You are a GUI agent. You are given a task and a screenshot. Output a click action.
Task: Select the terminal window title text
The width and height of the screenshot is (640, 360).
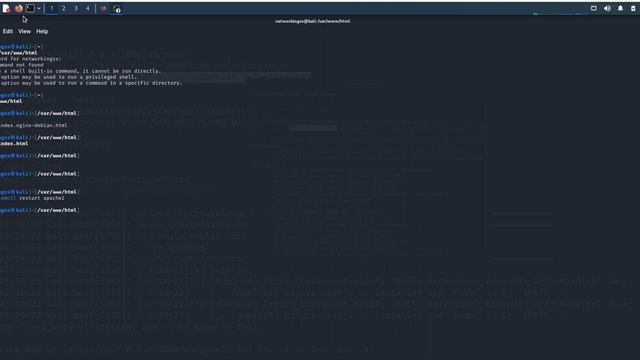(x=313, y=21)
